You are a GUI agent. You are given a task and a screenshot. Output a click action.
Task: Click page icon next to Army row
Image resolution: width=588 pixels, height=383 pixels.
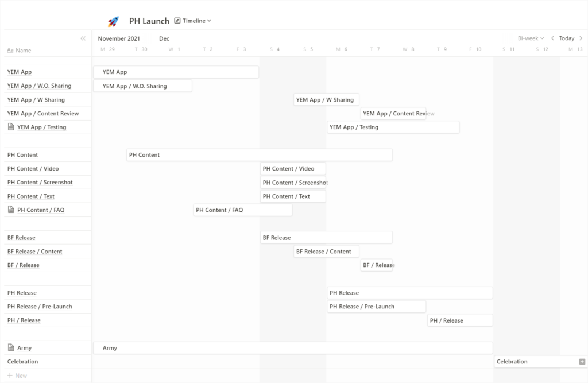(11, 347)
